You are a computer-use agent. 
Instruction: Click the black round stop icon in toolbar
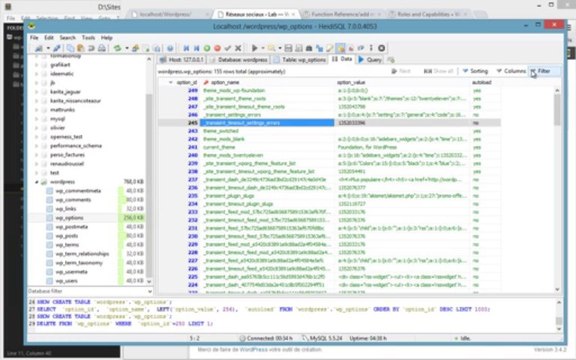(382, 48)
